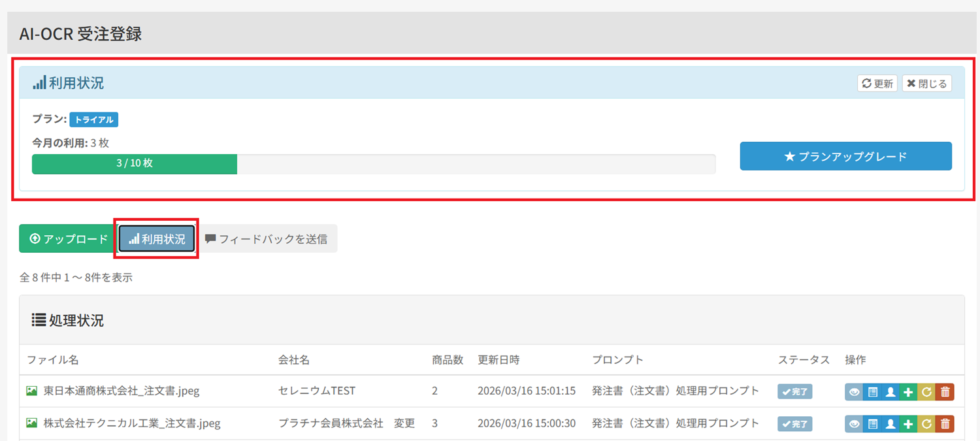The image size is (980, 441).
Task: Click the user icon in セレニウムTEST row
Action: 890,391
